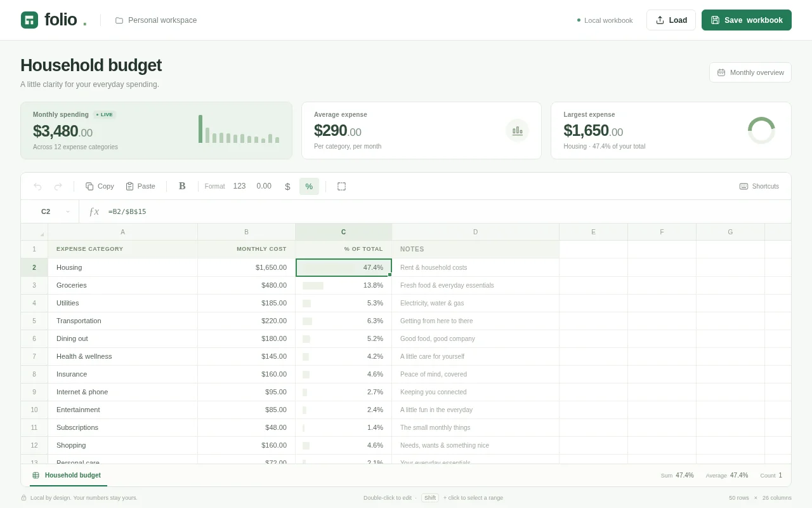Viewport: 812px width, 508px height.
Task: Select column B header
Action: point(247,232)
